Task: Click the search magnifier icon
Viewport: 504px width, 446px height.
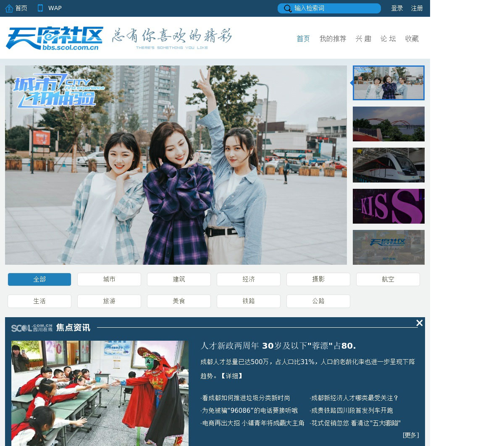Action: (287, 8)
